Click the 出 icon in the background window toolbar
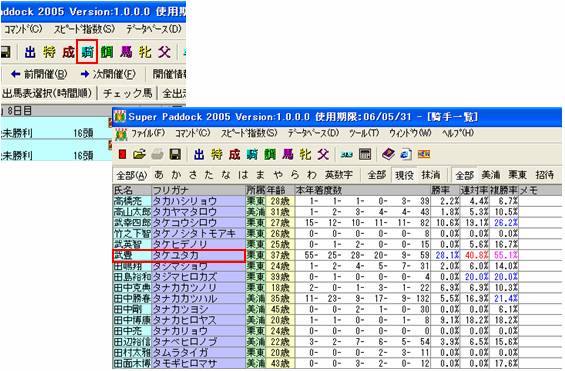The width and height of the screenshot is (565, 371). [x=30, y=52]
